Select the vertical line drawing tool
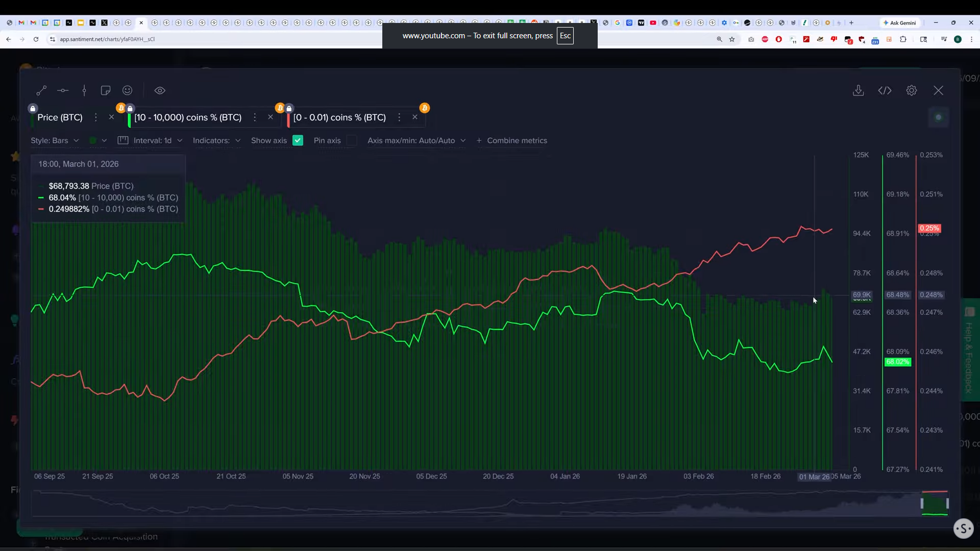980x551 pixels. 84,90
